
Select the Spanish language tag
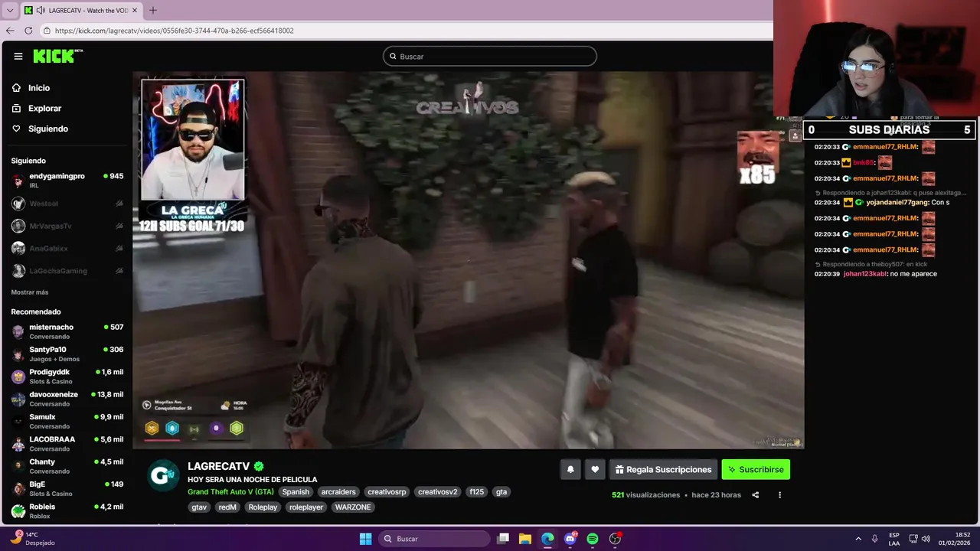296,492
